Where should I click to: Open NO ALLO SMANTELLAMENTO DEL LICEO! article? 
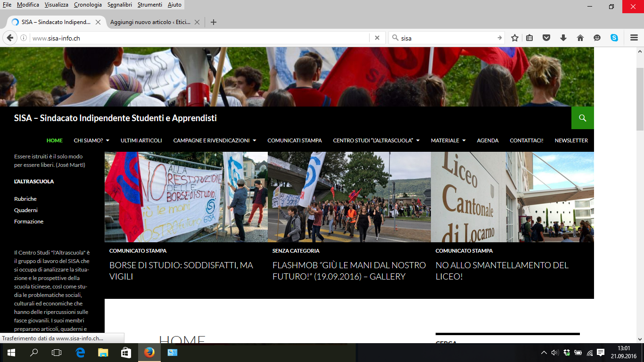click(x=502, y=271)
